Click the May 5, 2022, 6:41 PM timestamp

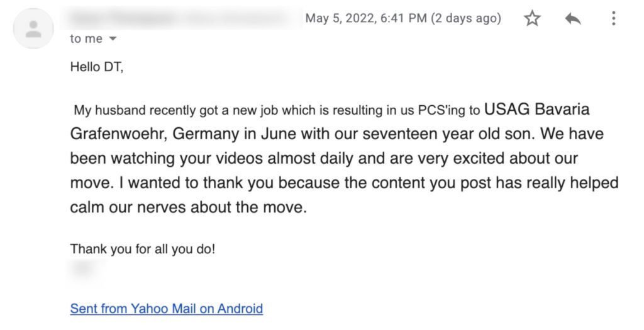tap(366, 18)
